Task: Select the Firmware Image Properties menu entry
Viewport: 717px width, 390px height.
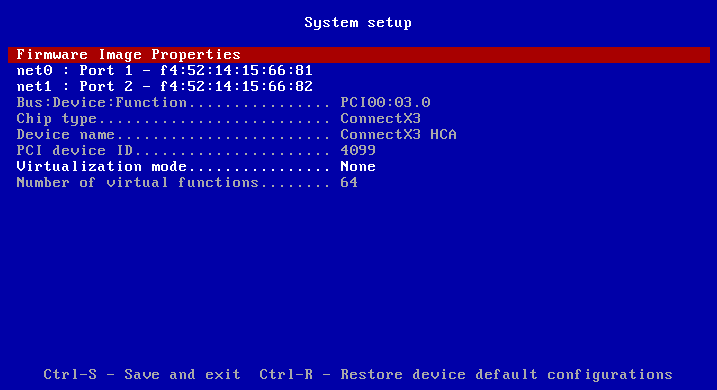Action: (x=358, y=54)
